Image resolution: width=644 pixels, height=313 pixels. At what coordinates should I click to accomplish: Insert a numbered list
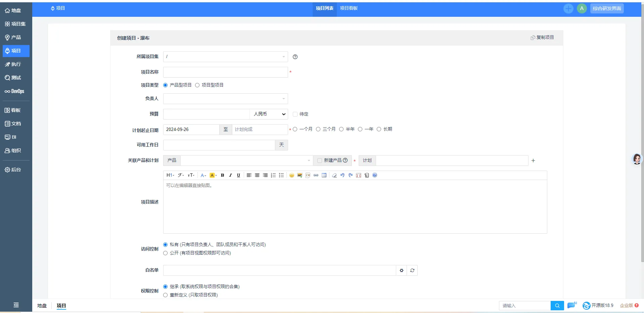point(273,175)
